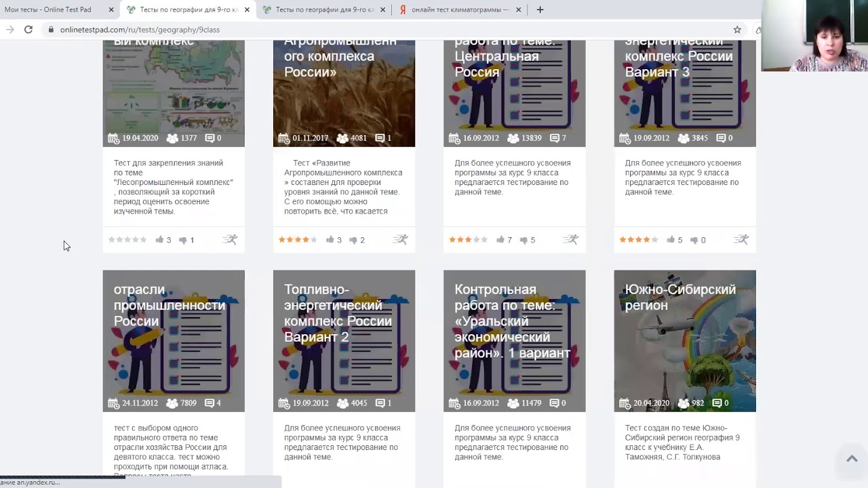Open the Южно-Сибирский регион test
The height and width of the screenshot is (488, 868).
(680, 298)
